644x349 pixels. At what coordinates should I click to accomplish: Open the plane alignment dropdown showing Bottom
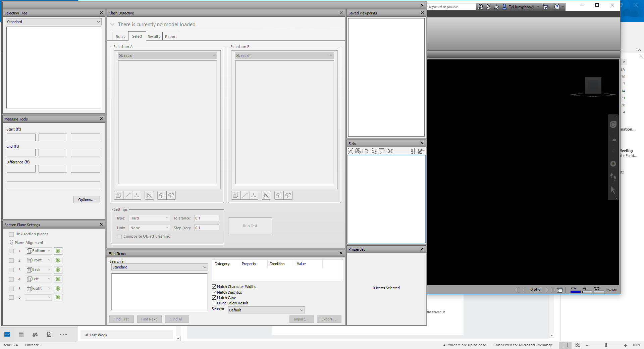point(38,251)
